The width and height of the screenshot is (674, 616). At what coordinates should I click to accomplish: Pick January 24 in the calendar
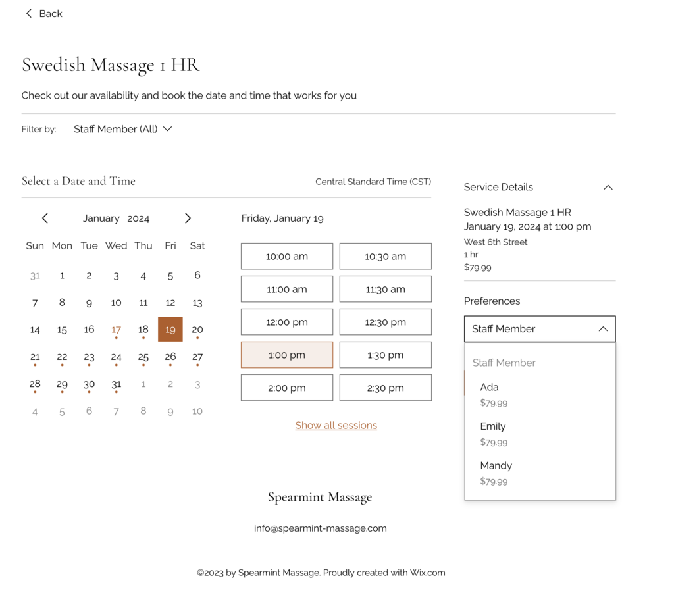coord(116,357)
